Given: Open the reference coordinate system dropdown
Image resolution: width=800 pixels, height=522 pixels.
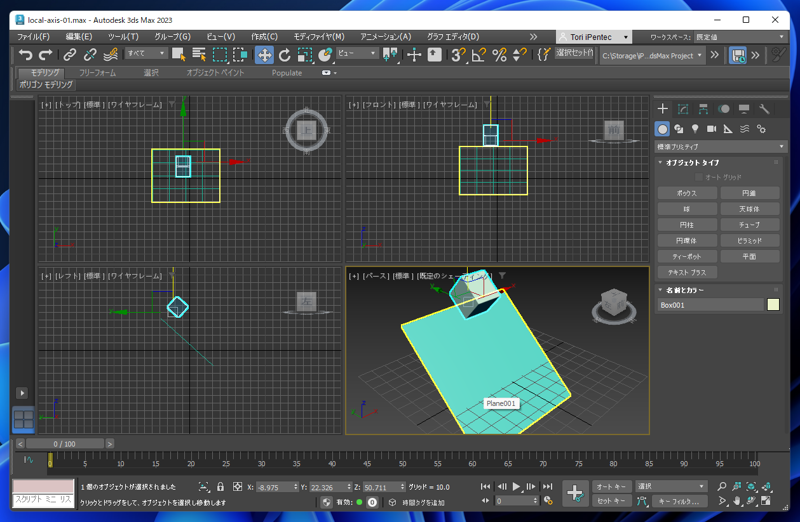Looking at the screenshot, I should coord(357,53).
